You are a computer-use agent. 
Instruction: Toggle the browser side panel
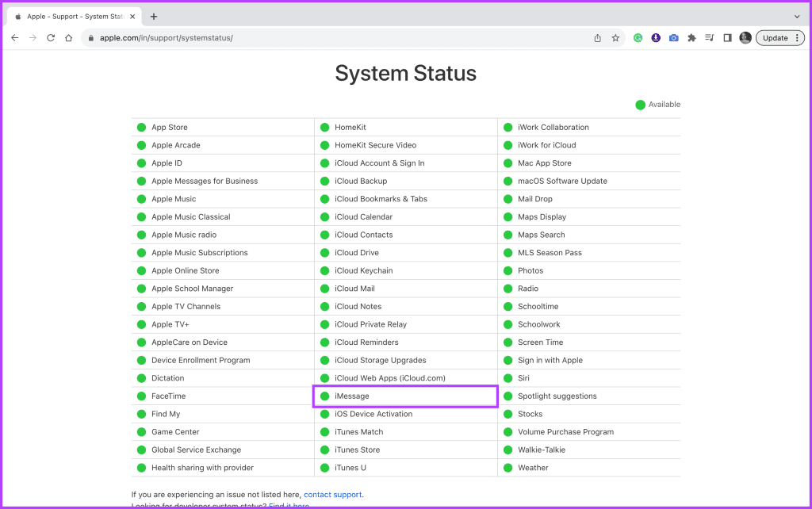tap(728, 38)
